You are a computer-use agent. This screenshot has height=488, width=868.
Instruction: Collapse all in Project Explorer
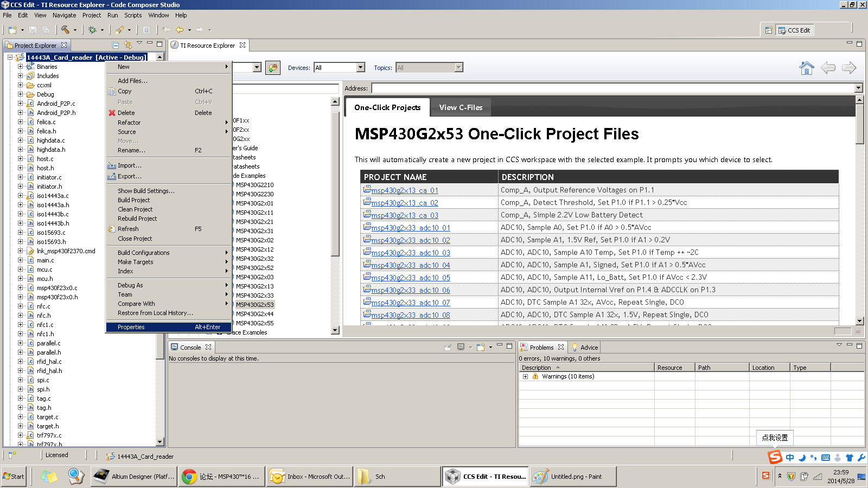116,45
